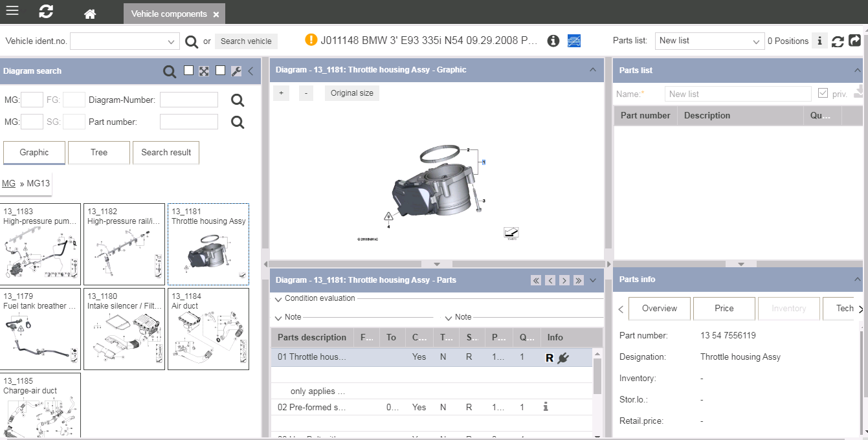Click the Diagram search magnifier icon
This screenshot has height=440, width=868.
click(170, 71)
